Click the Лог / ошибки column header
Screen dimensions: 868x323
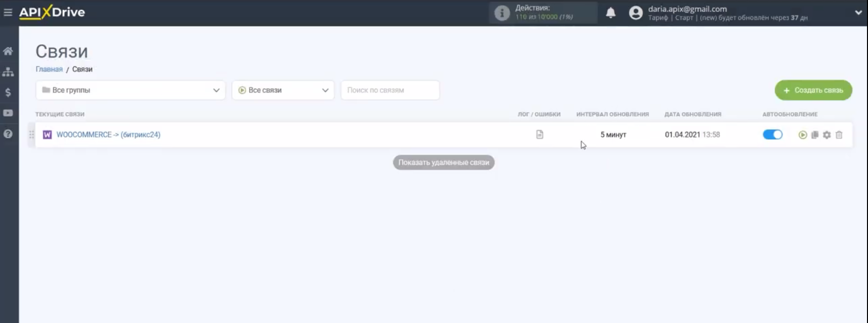539,114
